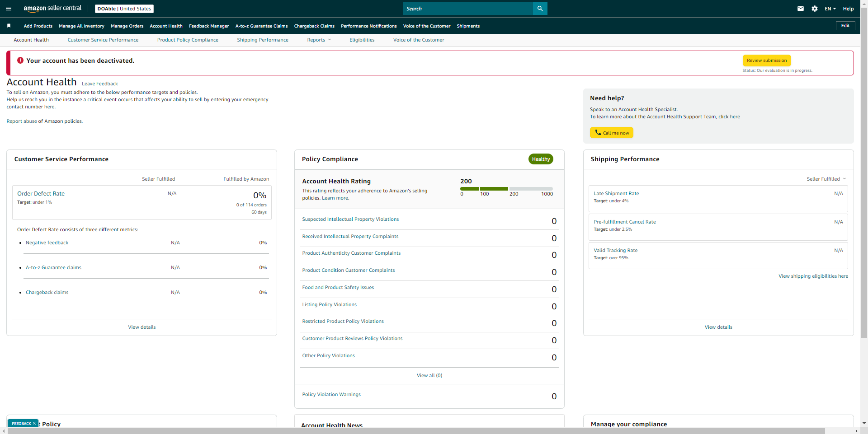Click the Valid Tracking Rate label

[x=616, y=250]
